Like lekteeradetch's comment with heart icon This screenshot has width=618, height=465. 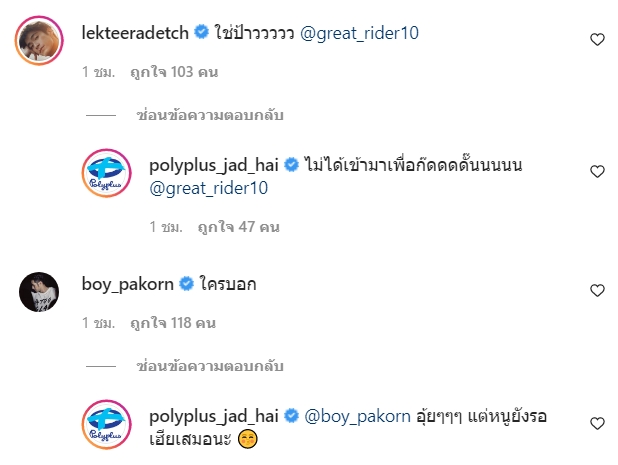pyautogui.click(x=597, y=39)
